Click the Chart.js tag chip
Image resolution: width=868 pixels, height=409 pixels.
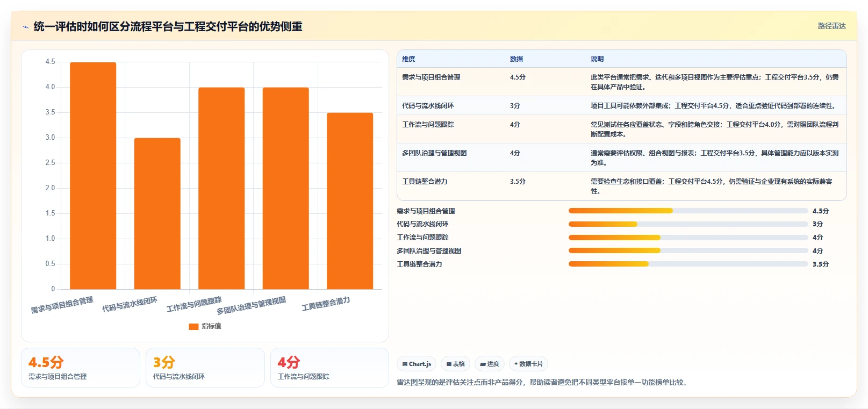click(x=417, y=364)
